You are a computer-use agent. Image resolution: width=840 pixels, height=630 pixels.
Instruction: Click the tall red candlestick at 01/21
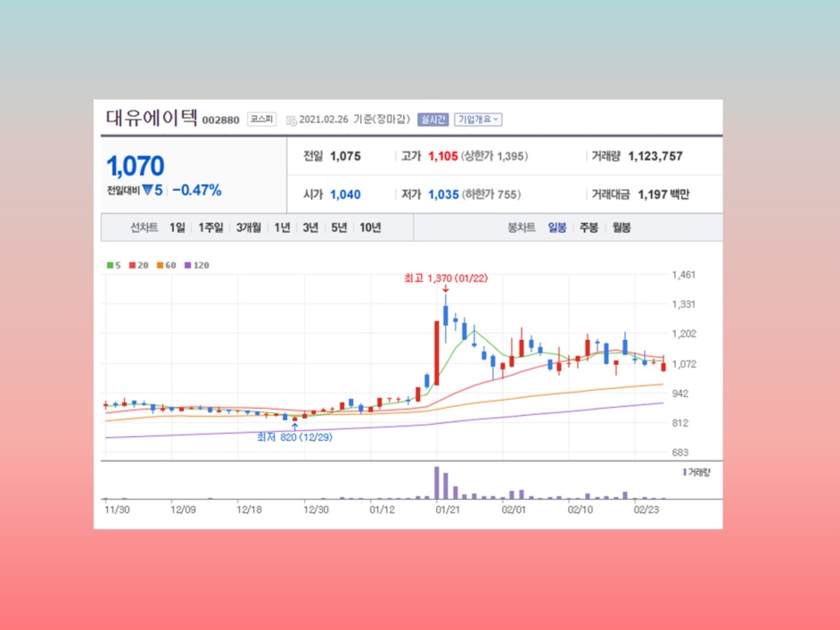coord(437,353)
